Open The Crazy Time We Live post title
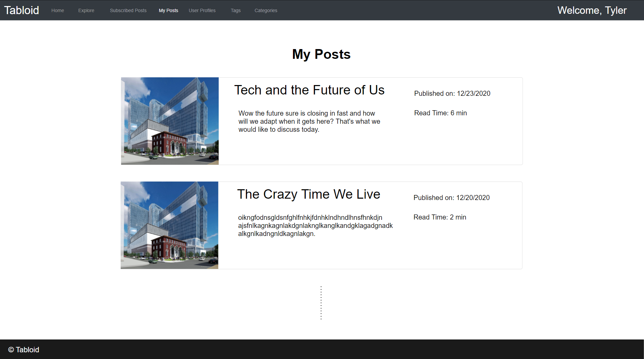 pyautogui.click(x=309, y=194)
